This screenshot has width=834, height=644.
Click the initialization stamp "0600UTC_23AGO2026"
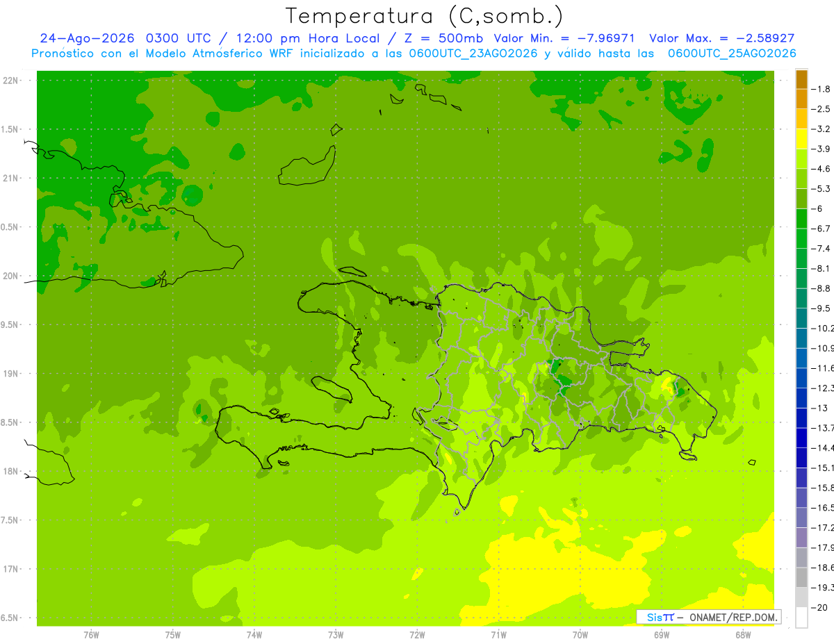472,53
